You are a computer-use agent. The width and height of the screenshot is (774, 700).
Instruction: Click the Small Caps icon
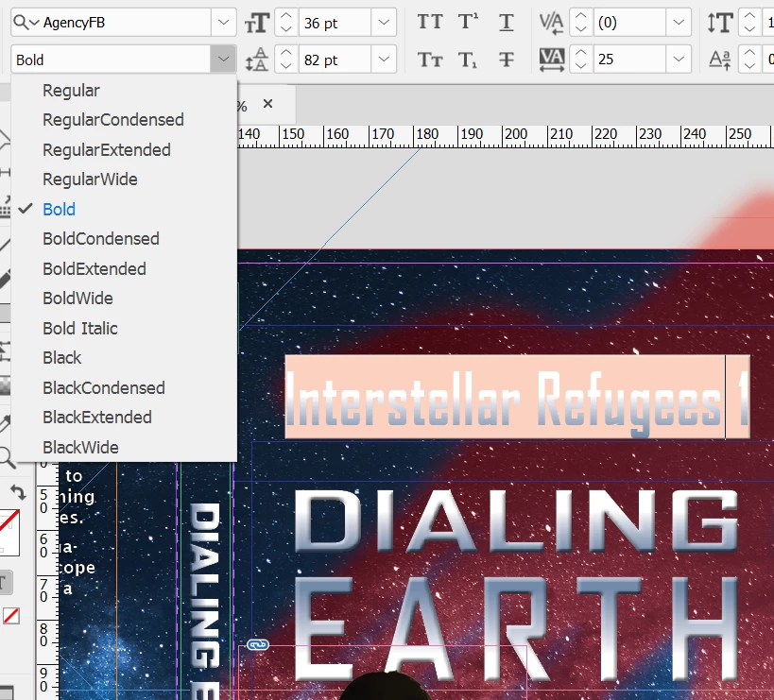429,60
